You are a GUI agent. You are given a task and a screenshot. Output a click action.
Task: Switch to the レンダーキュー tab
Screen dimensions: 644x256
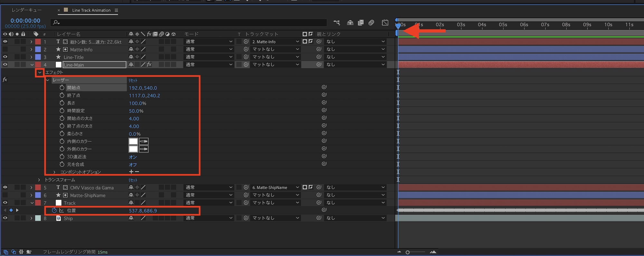pyautogui.click(x=26, y=10)
